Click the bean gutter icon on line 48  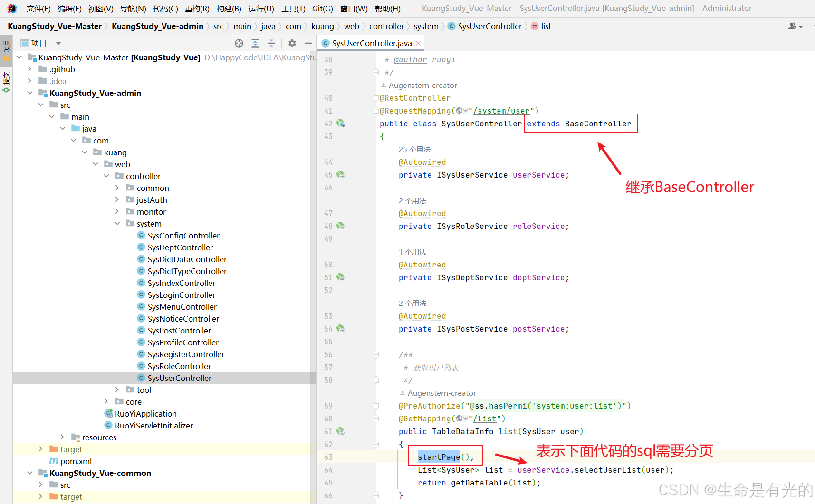tap(341, 226)
